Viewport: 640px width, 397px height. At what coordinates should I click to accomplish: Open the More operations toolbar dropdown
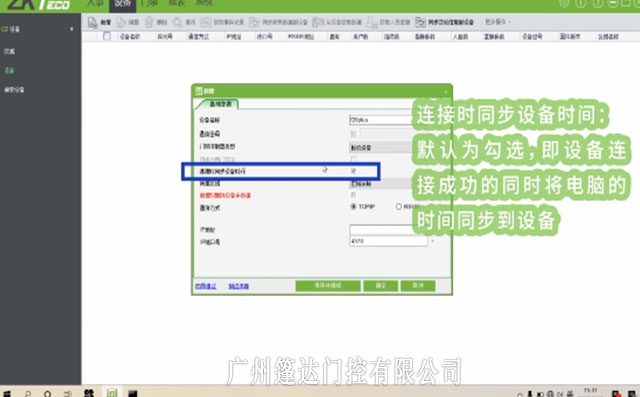coord(498,22)
